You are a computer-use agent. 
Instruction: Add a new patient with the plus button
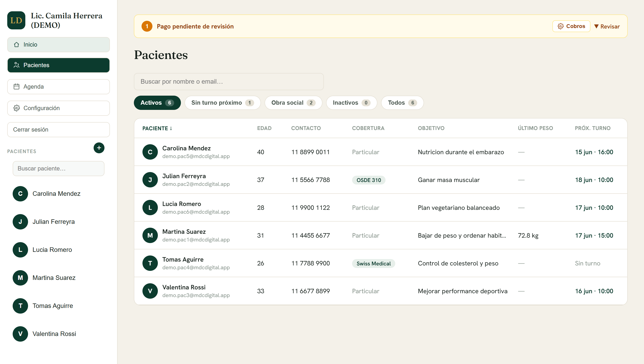point(99,148)
